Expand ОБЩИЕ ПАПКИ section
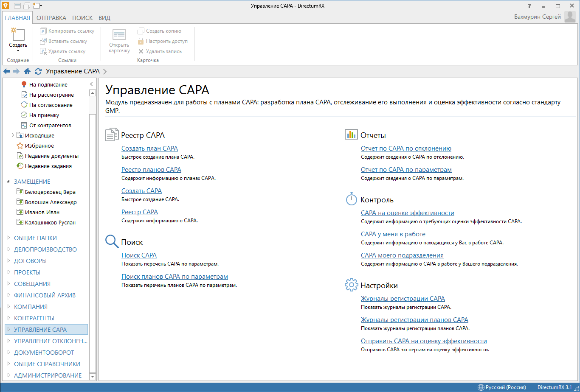Image resolution: width=580 pixels, height=392 pixels. pos(8,238)
